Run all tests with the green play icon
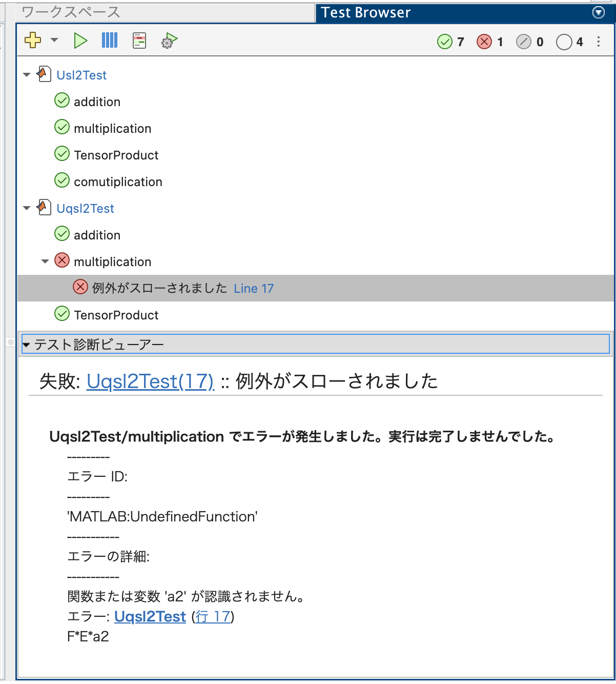This screenshot has height=684, width=616. 80,40
